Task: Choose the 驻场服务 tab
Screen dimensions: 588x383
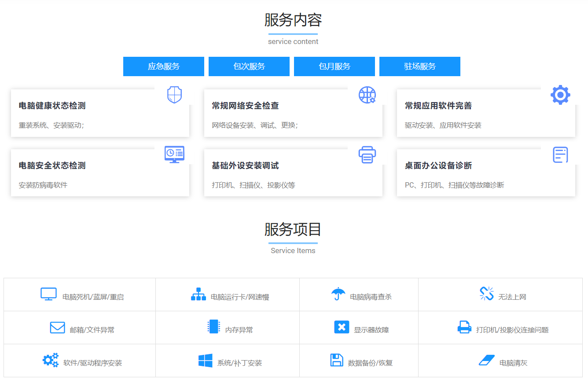Action: click(420, 66)
